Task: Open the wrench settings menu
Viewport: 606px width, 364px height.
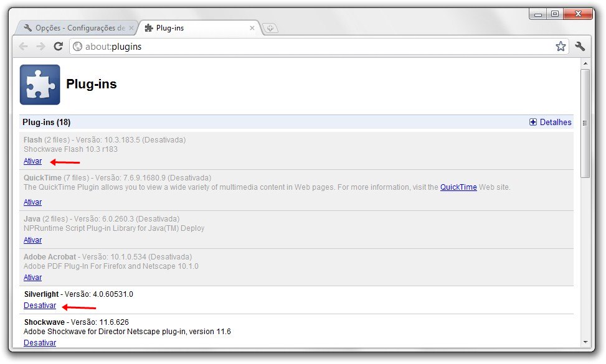Action: [580, 47]
